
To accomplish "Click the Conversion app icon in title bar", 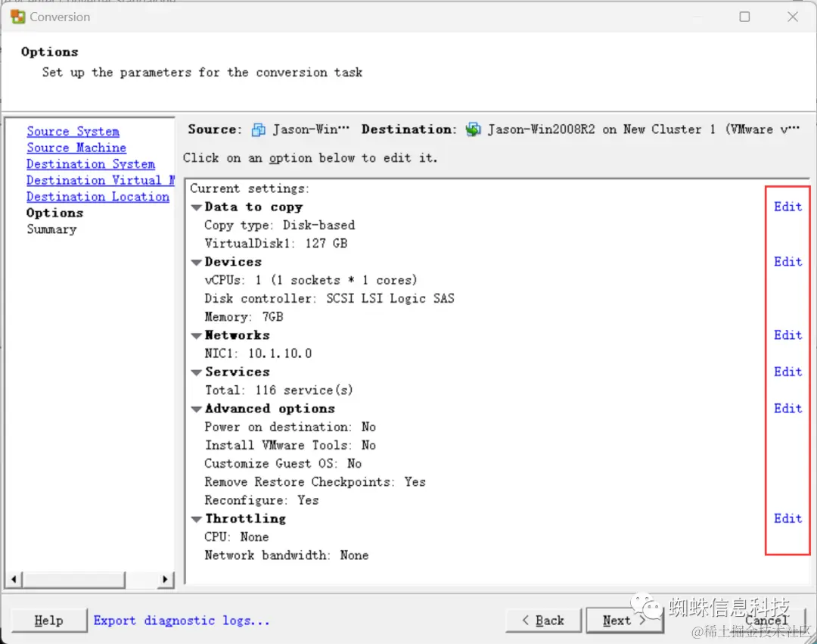I will click(17, 17).
